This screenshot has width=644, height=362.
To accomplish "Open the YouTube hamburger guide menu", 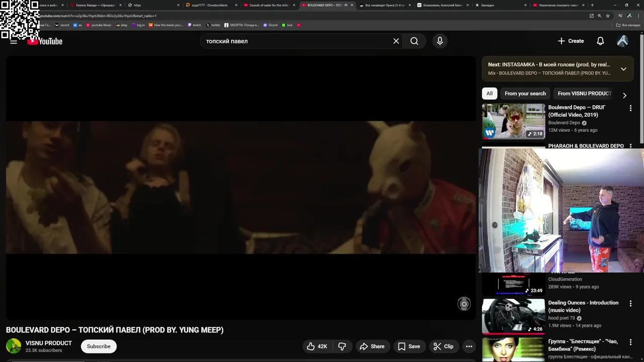I will (14, 41).
